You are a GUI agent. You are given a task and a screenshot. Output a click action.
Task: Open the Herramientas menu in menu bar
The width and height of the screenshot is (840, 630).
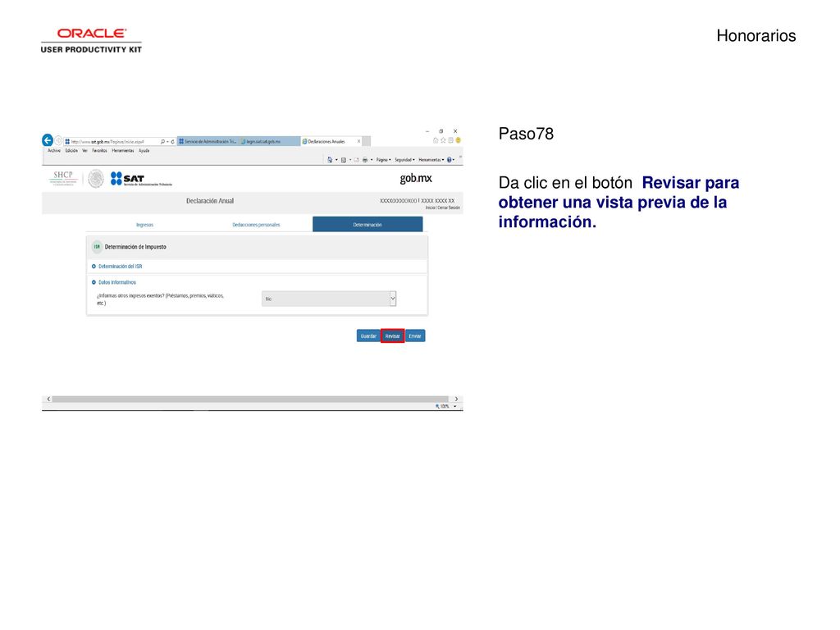123,151
